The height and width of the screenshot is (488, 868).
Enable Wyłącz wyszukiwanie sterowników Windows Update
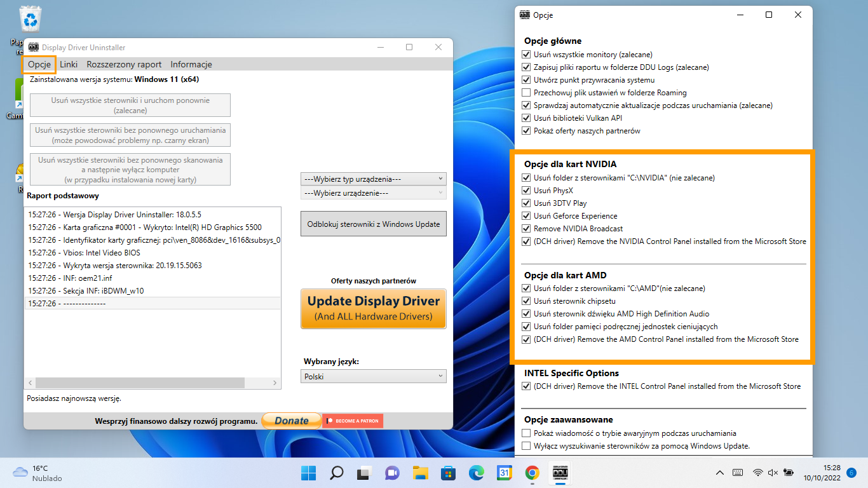(526, 446)
